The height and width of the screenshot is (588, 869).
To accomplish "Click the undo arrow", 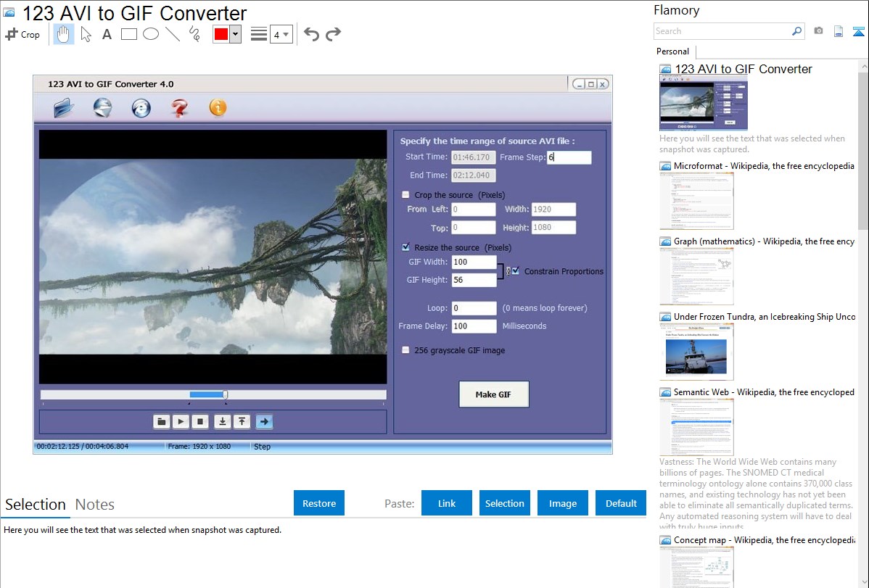I will pyautogui.click(x=311, y=34).
